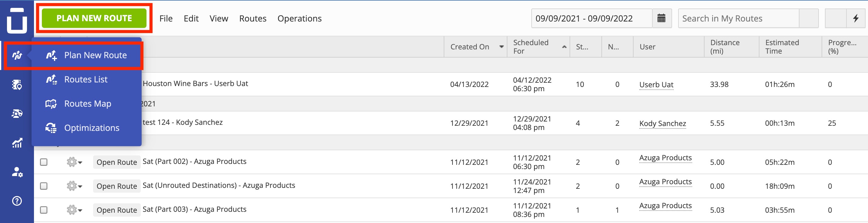This screenshot has height=223, width=868.
Task: Select Routes List in the flyout menu
Action: pos(86,79)
